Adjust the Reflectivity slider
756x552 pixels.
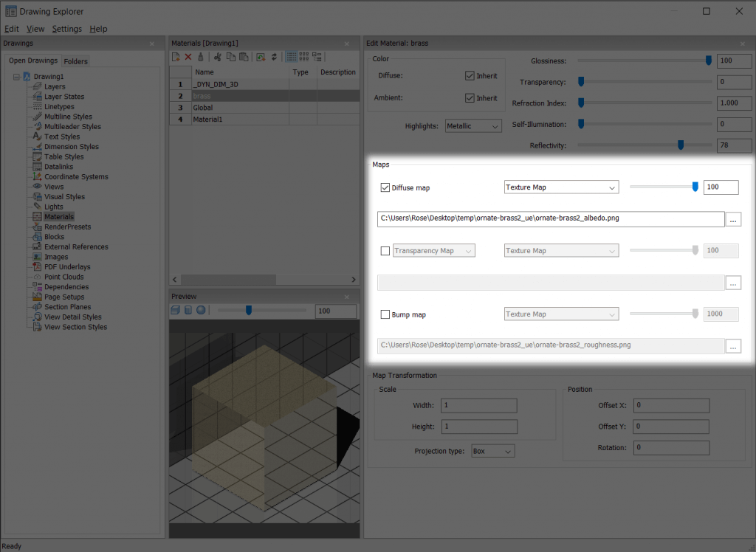pos(681,145)
